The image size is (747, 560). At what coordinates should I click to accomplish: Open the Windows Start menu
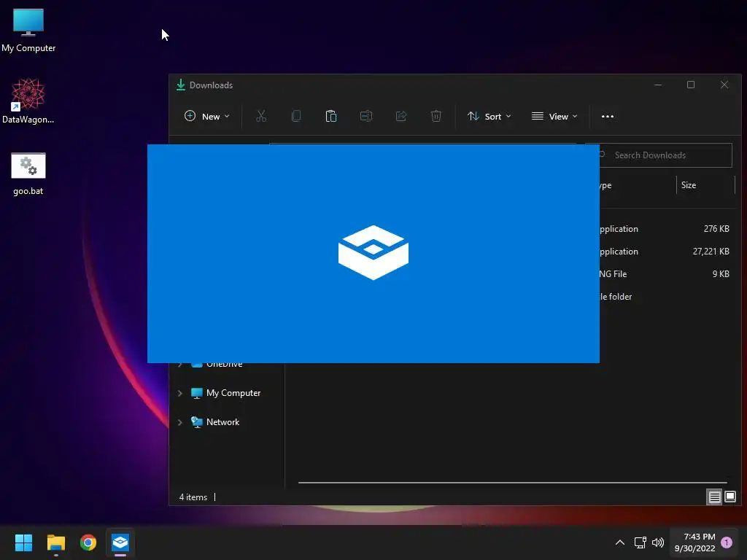pyautogui.click(x=23, y=542)
